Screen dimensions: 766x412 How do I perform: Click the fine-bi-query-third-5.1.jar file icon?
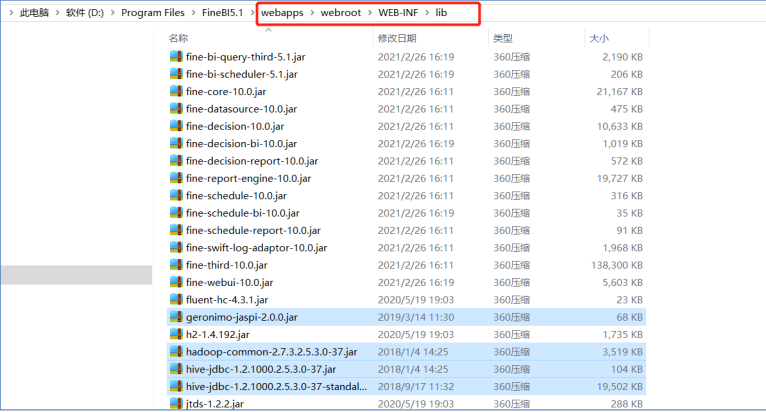176,57
